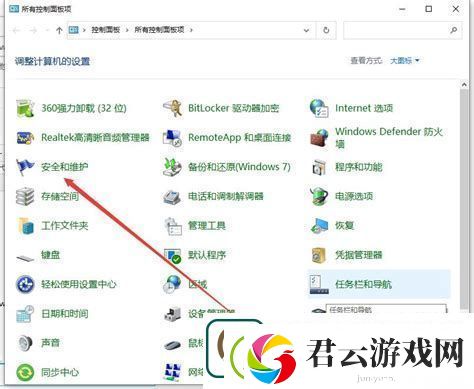Image resolution: width=474 pixels, height=389 pixels.
Task: Open the 区域 globe and clock icon
Action: 172,284
